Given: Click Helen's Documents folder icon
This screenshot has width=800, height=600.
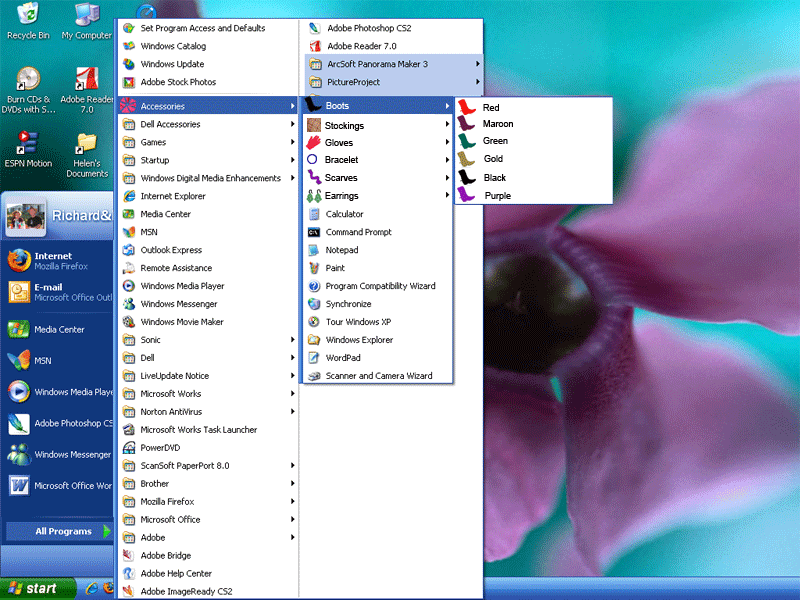Looking at the screenshot, I should coord(87,143).
